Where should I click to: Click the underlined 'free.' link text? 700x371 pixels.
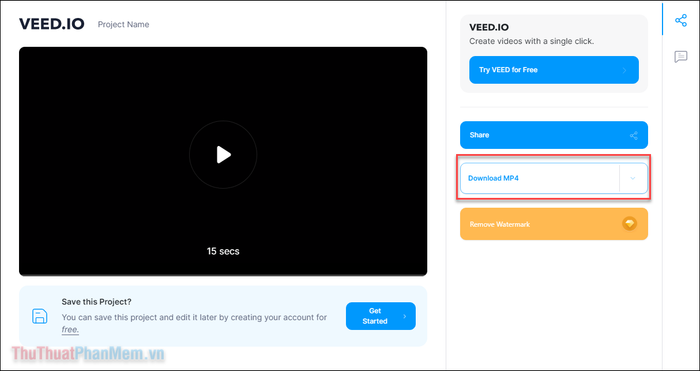coord(70,330)
